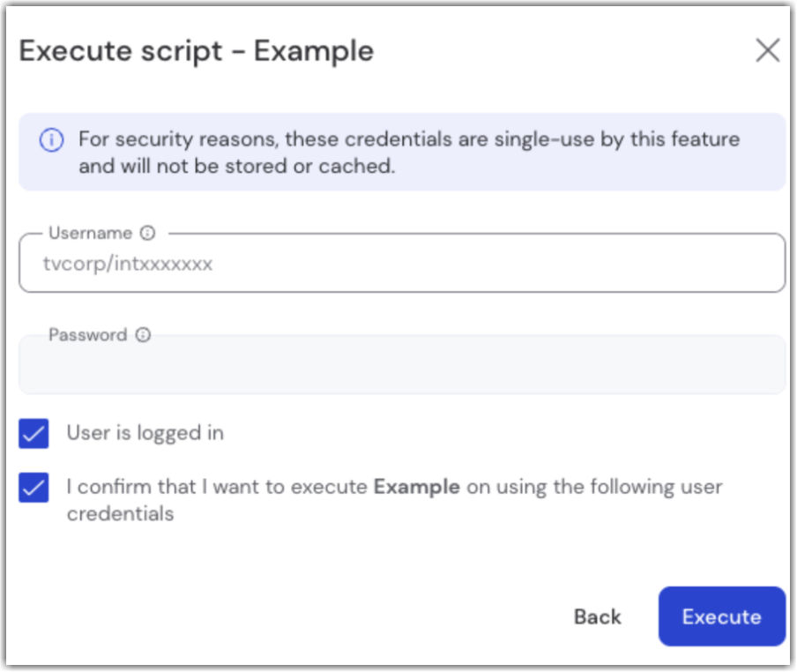Click the Execute button
The width and height of the screenshot is (797, 672).
[x=721, y=616]
